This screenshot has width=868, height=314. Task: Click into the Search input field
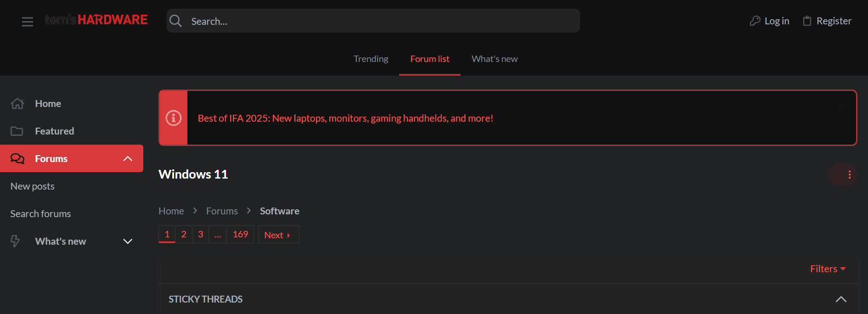coord(381,21)
